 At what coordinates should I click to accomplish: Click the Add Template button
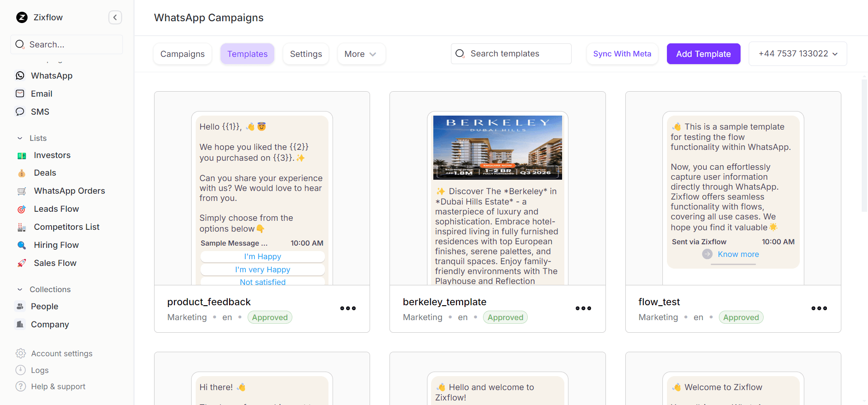click(703, 54)
